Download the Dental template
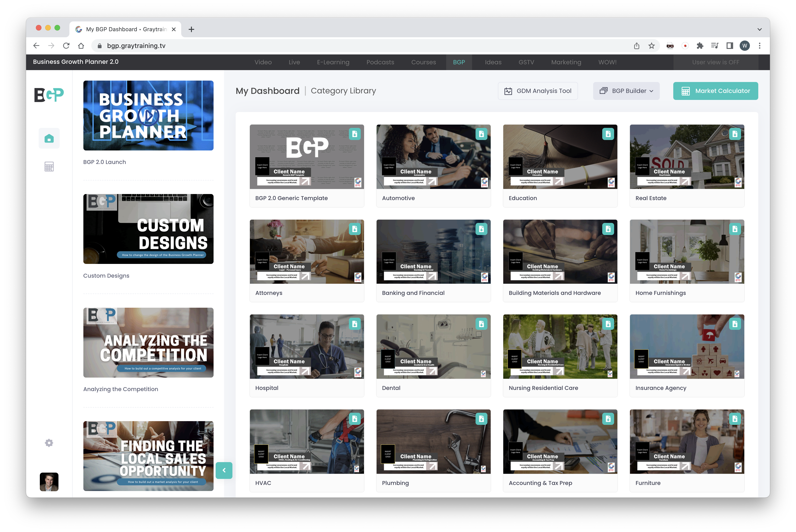The height and width of the screenshot is (532, 796). [x=481, y=324]
